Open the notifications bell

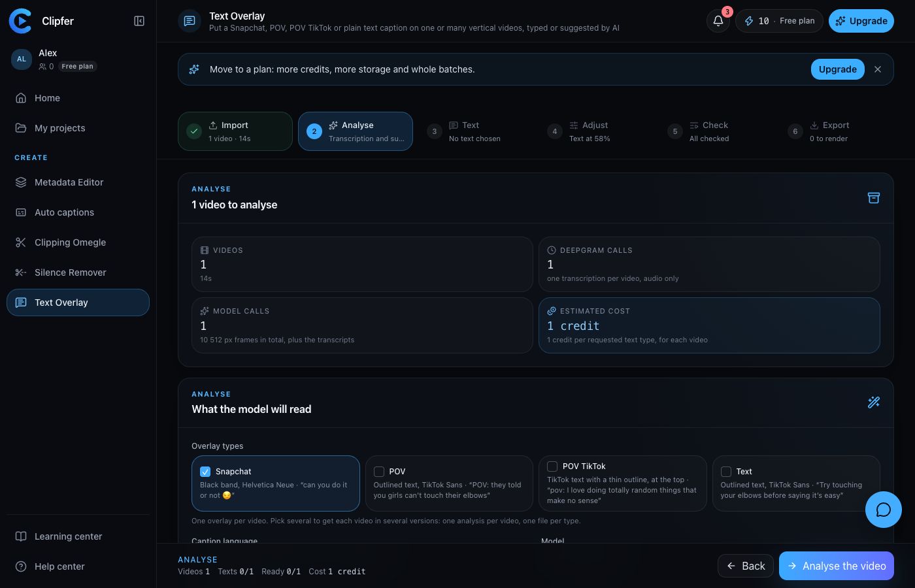pyautogui.click(x=718, y=21)
